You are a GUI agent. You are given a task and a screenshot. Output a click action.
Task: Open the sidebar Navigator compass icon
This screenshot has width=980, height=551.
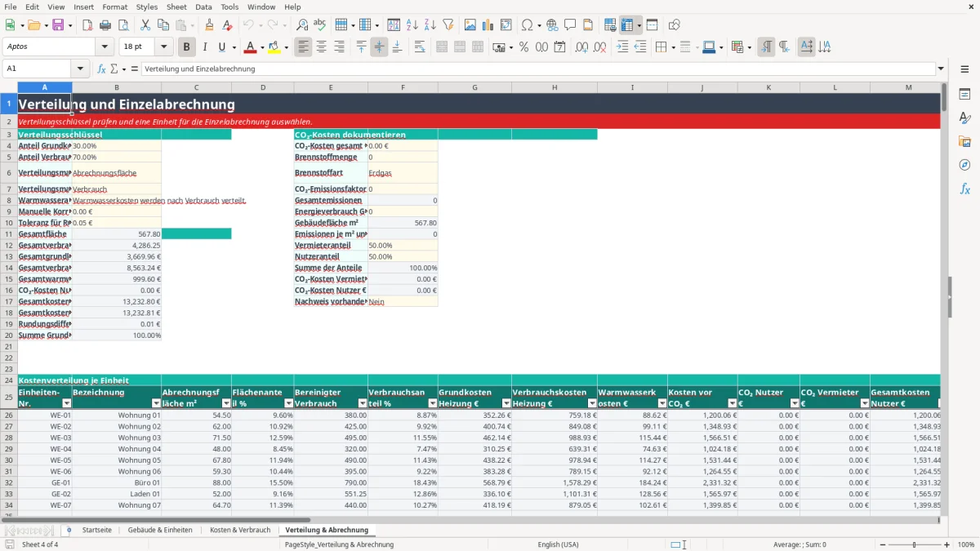coord(964,165)
